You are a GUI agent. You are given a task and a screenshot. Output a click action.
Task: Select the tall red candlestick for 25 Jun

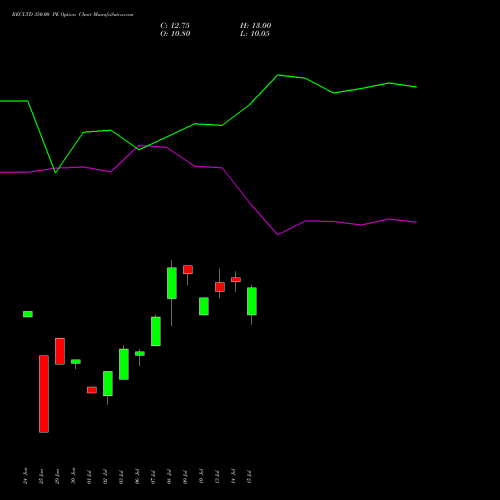(44, 394)
